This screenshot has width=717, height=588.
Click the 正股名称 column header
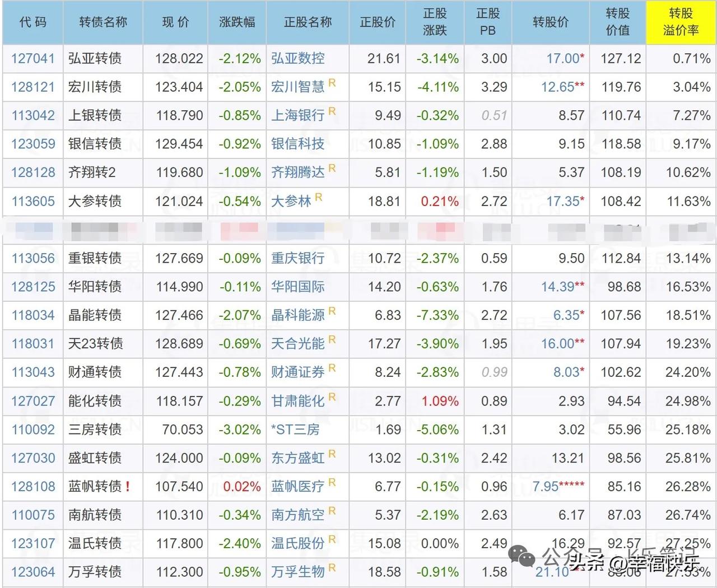308,22
